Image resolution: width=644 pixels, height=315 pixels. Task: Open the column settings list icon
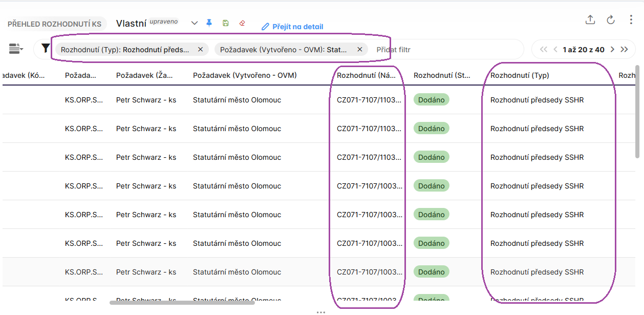click(16, 49)
